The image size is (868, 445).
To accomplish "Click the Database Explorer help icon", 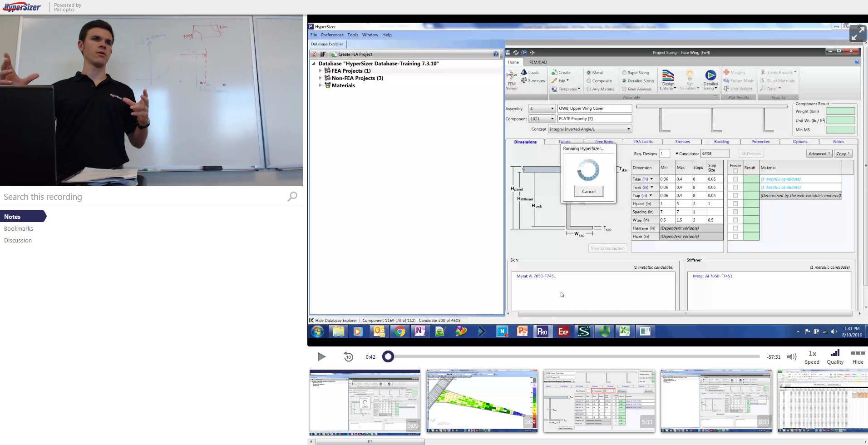I will (x=496, y=54).
